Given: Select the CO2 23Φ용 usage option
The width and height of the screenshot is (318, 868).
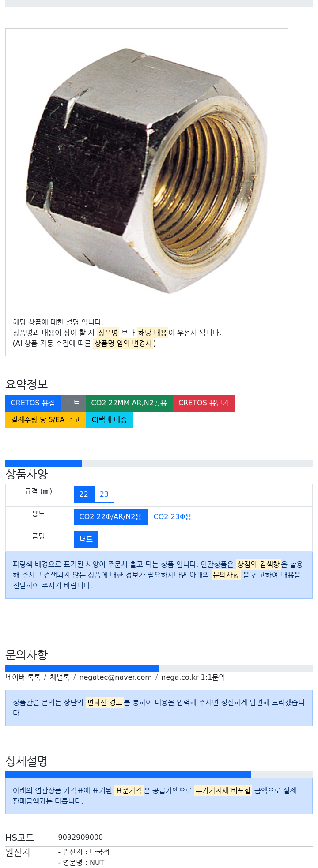Looking at the screenshot, I should click(x=172, y=517).
